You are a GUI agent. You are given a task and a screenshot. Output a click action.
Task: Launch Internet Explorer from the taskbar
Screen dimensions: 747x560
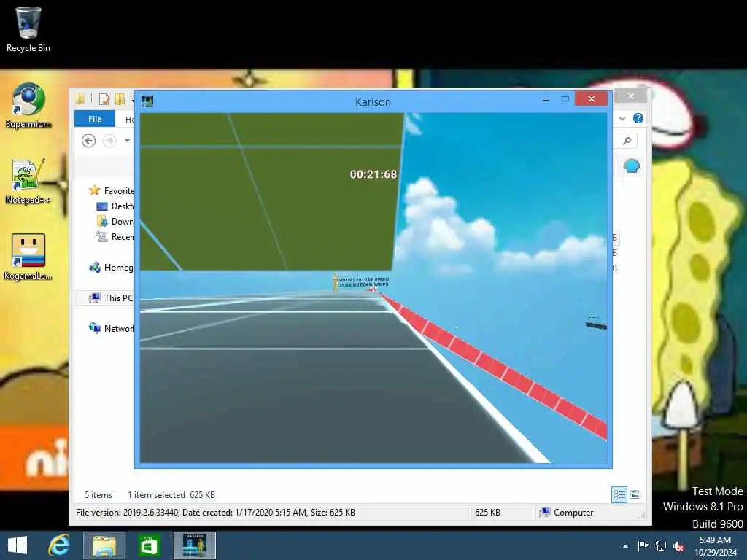[59, 545]
